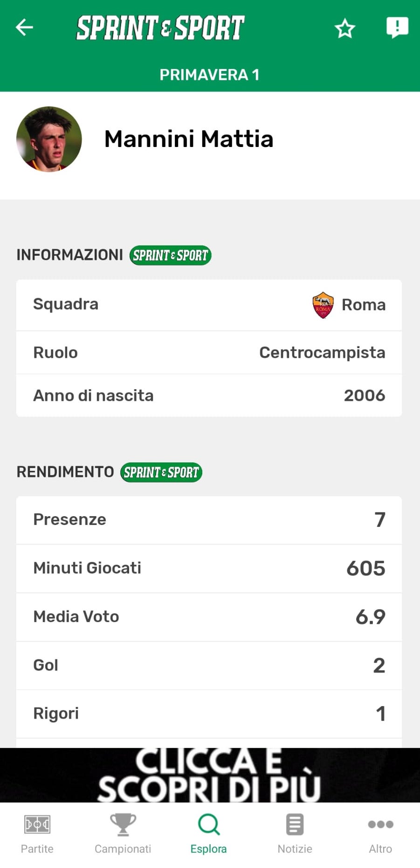Viewport: 420px width, 868px height.
Task: Tap the Gol statistic row
Action: [x=209, y=665]
